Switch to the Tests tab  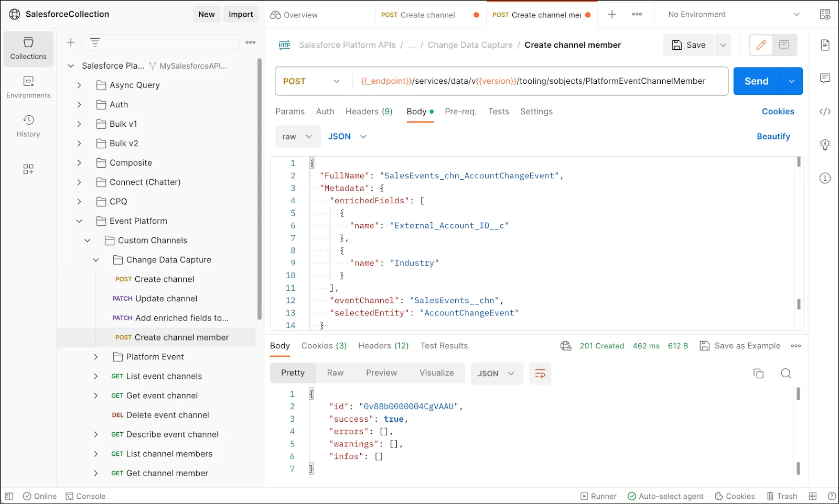[499, 112]
